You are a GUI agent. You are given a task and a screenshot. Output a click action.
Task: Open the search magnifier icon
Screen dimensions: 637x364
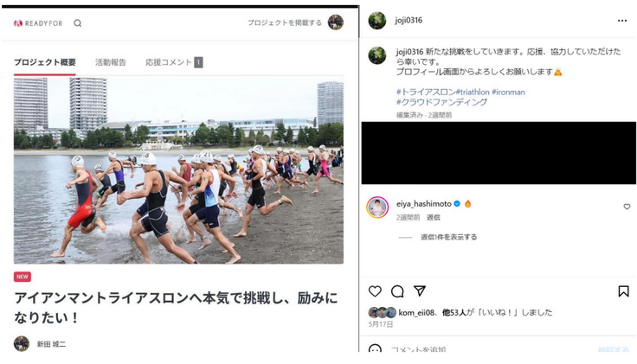tap(78, 23)
